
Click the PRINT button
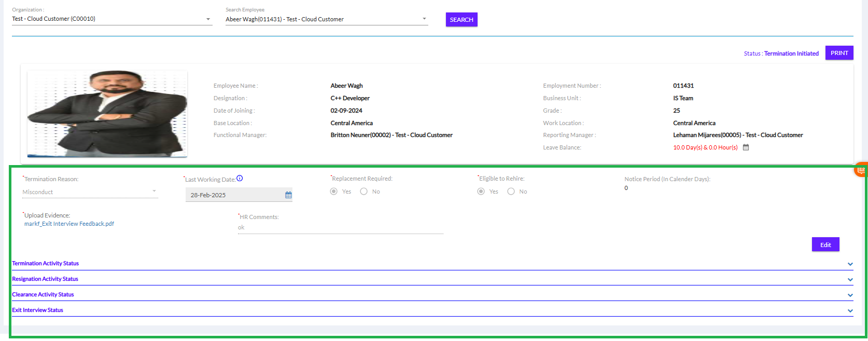[x=839, y=53]
